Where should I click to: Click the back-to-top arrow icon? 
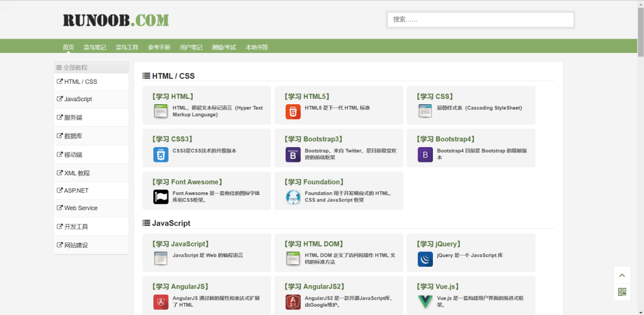coord(622,275)
